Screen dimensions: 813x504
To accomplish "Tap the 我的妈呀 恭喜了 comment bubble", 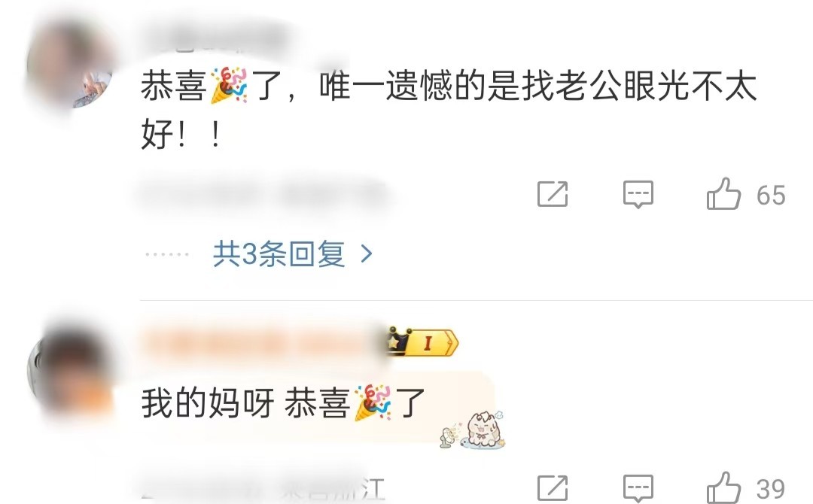I will tap(318, 406).
